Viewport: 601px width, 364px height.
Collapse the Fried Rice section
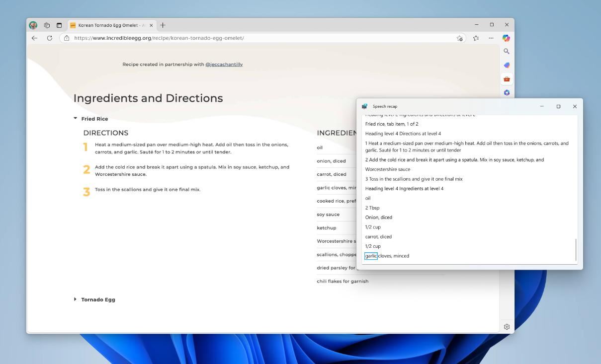click(x=76, y=119)
